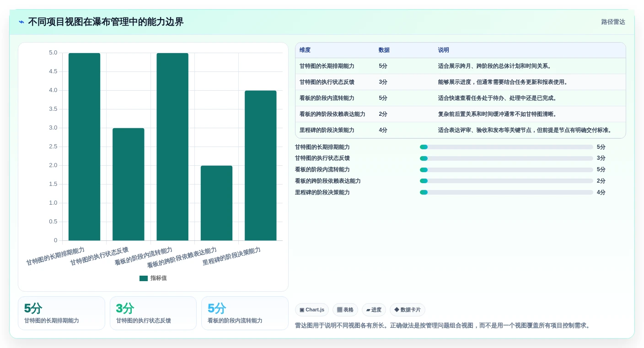Select table row 看板的跨阶段依赖表达能力
Viewport: 644px width, 348px height.
pos(461,114)
